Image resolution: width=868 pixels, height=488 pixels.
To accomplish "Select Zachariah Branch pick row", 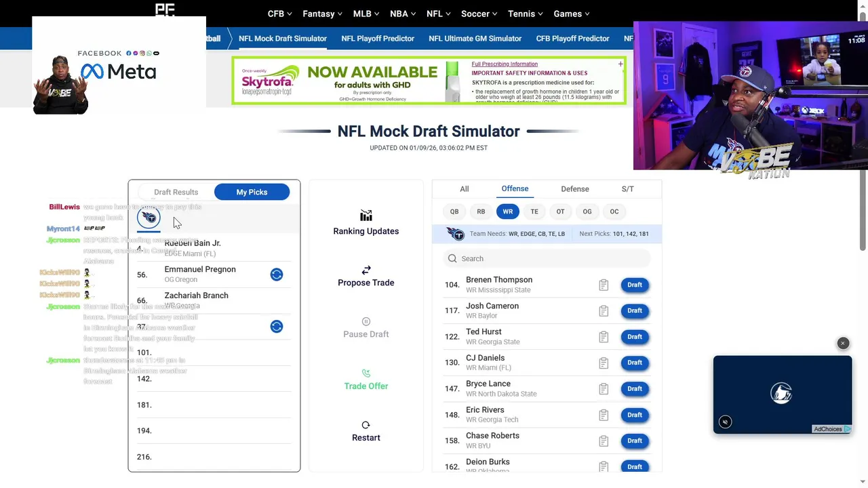I will point(214,300).
